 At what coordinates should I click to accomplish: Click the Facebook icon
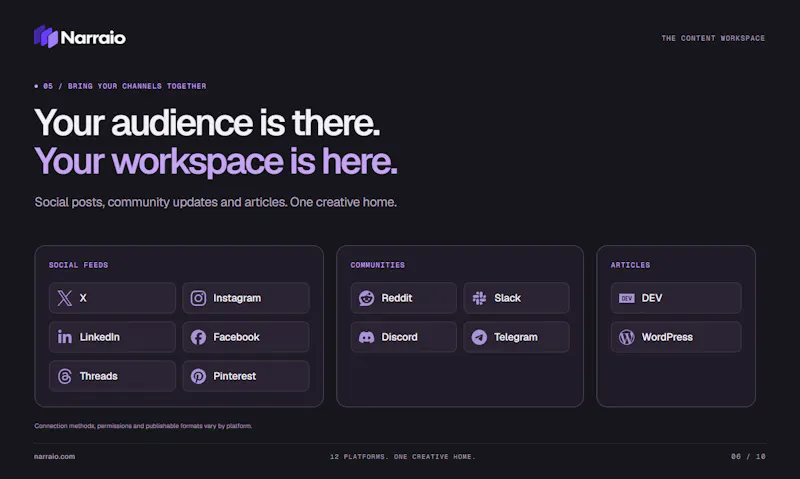point(198,337)
